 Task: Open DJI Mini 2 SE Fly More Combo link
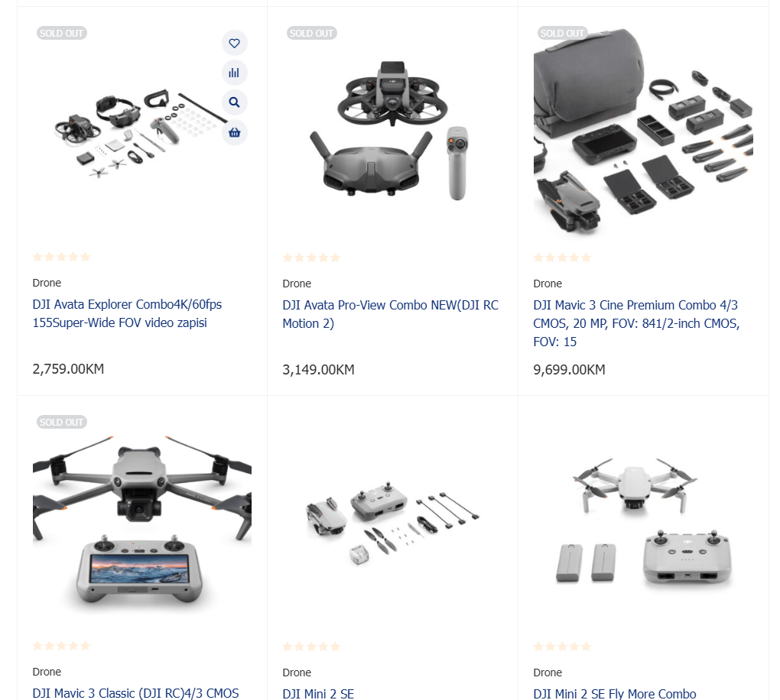tap(615, 694)
